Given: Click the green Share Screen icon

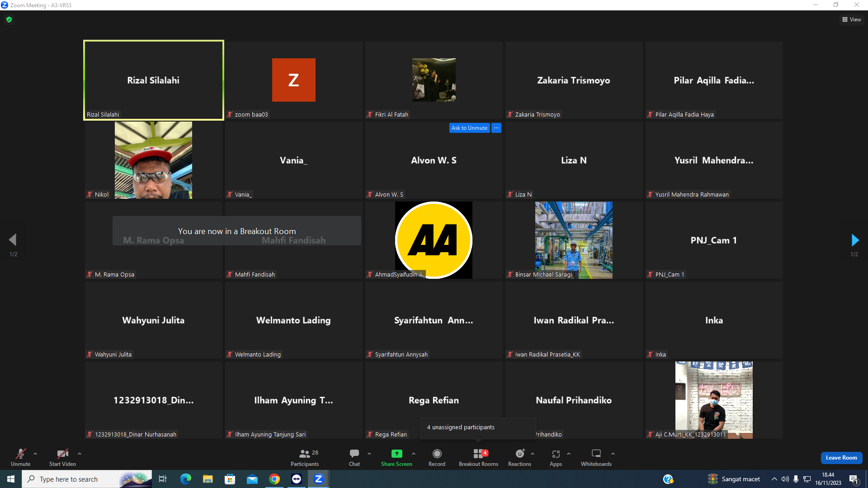Looking at the screenshot, I should (396, 454).
